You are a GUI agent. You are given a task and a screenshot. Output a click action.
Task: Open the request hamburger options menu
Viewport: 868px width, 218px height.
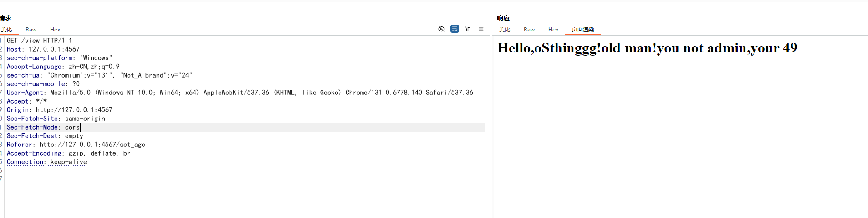coord(481,29)
